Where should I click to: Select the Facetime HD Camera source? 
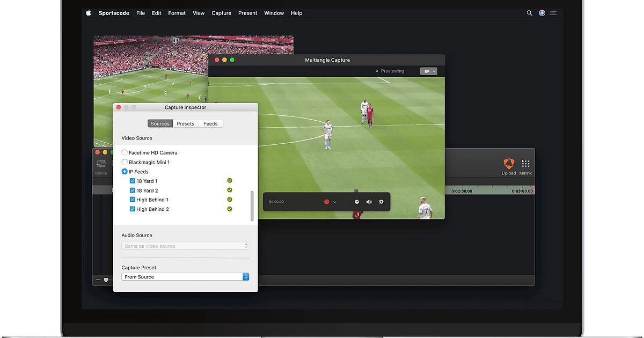(x=125, y=153)
